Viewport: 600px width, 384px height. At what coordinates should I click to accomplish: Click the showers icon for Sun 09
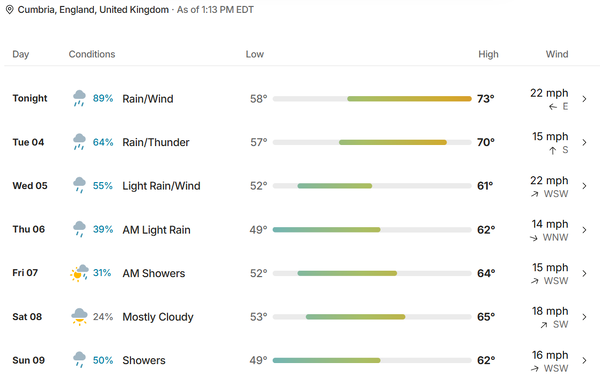click(79, 360)
